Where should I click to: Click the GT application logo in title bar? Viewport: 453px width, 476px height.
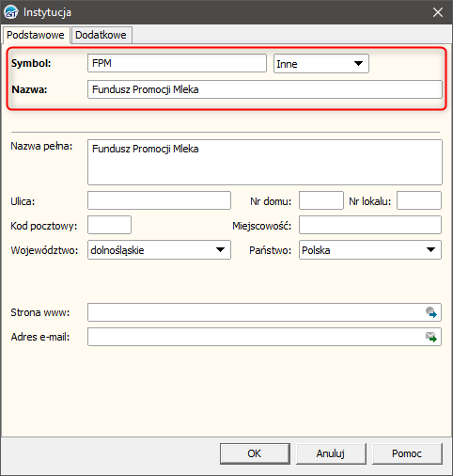pyautogui.click(x=11, y=12)
